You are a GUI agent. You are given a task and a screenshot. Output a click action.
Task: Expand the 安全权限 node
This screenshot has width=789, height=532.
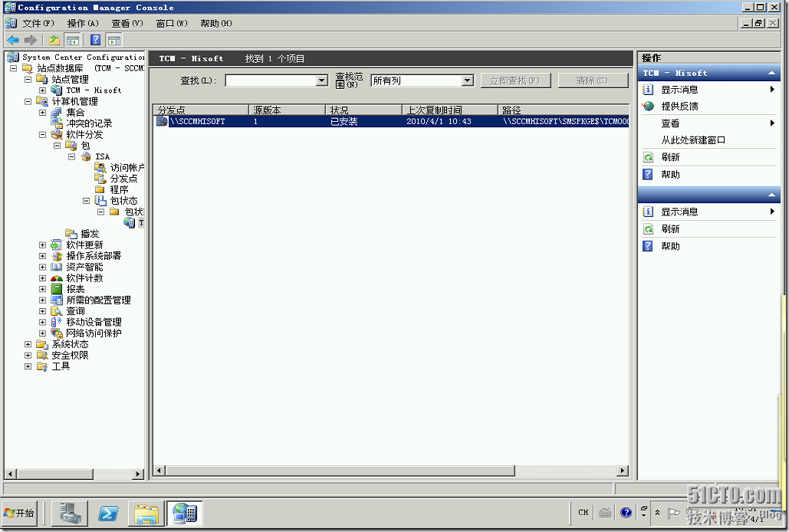click(28, 356)
